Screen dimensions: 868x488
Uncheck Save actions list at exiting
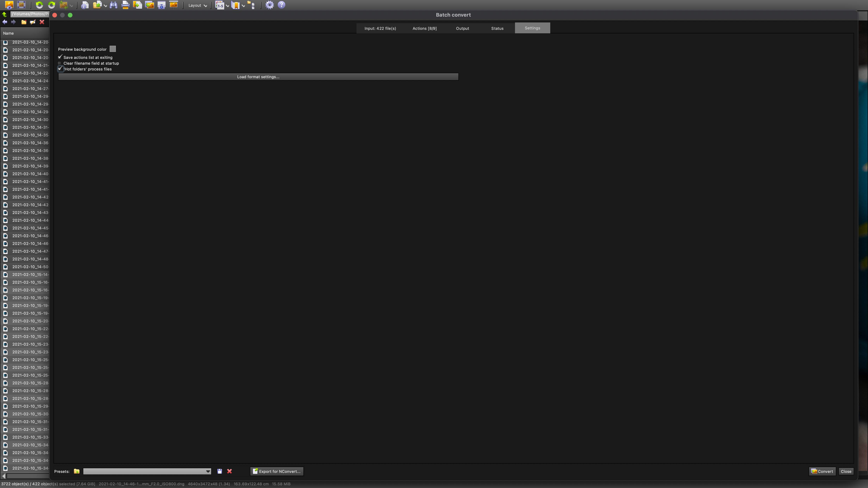[60, 57]
